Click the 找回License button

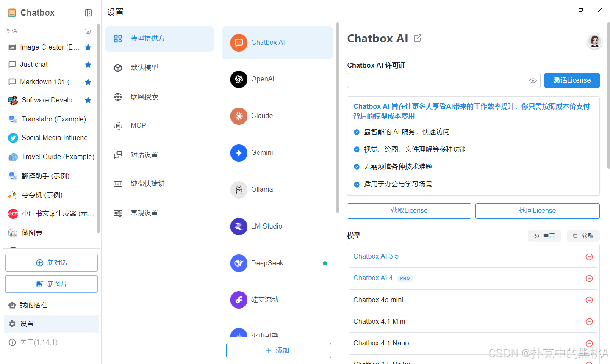pos(538,211)
